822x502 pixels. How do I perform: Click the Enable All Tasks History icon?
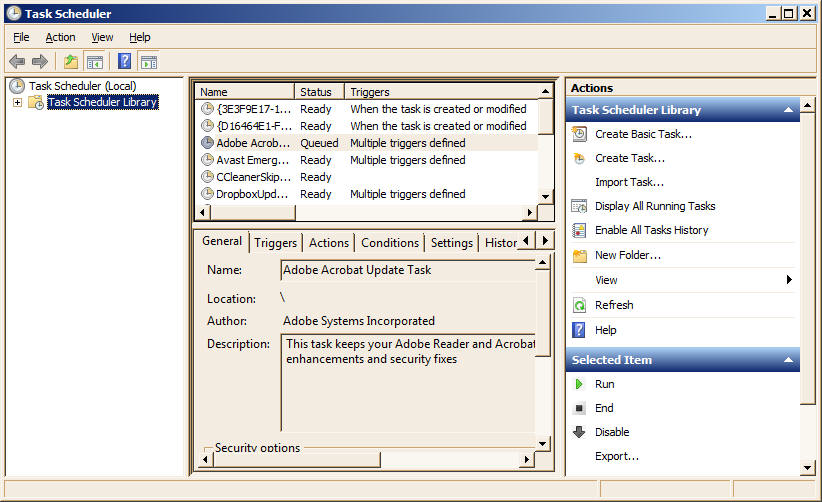[579, 230]
